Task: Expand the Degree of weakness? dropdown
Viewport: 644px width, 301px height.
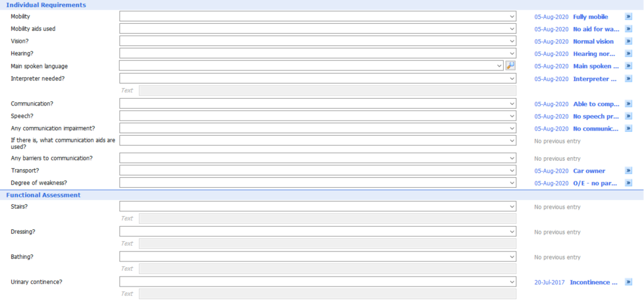Action: (x=318, y=183)
